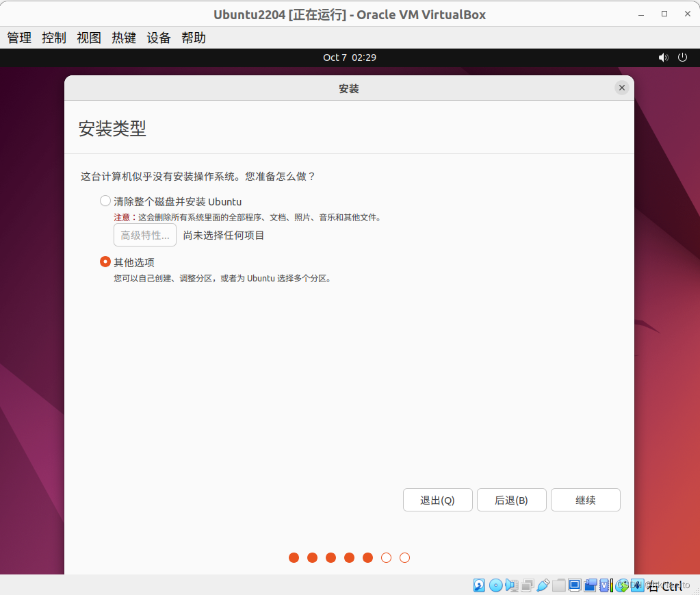
Task: Open the Ubuntu volume indicator
Action: (664, 58)
